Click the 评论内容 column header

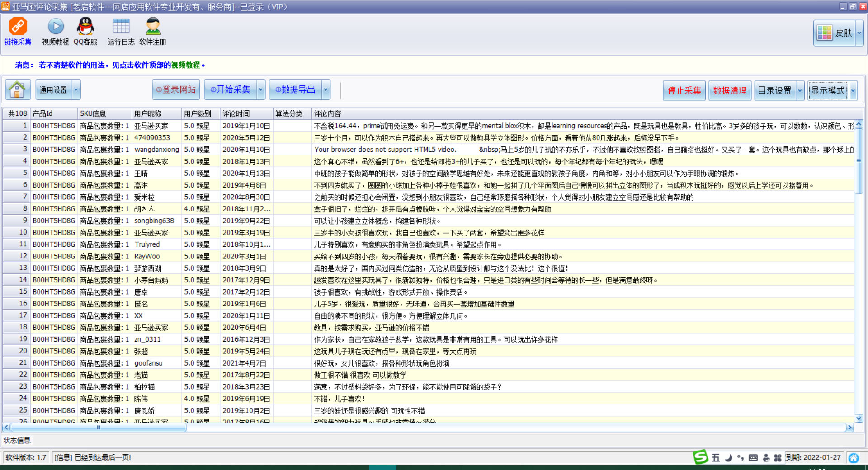[x=583, y=113]
